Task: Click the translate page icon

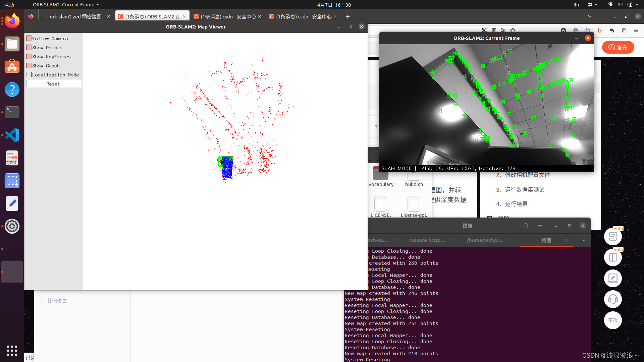Action: (503, 30)
